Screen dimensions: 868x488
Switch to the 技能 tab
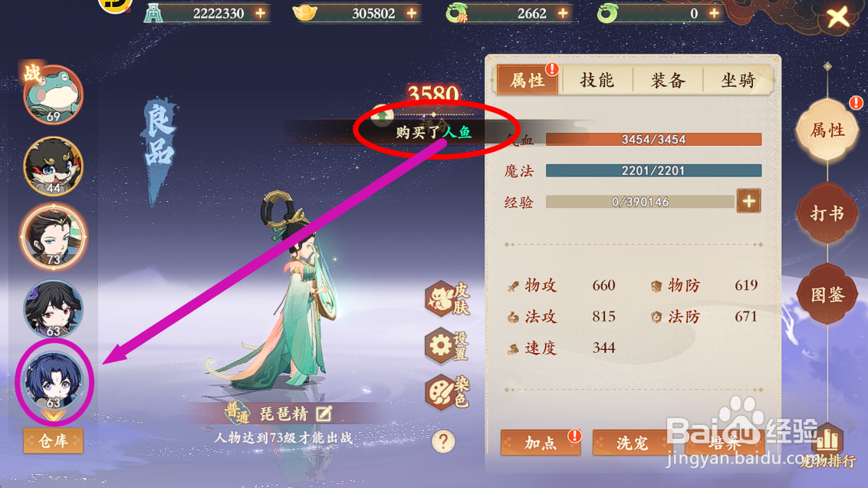click(597, 81)
